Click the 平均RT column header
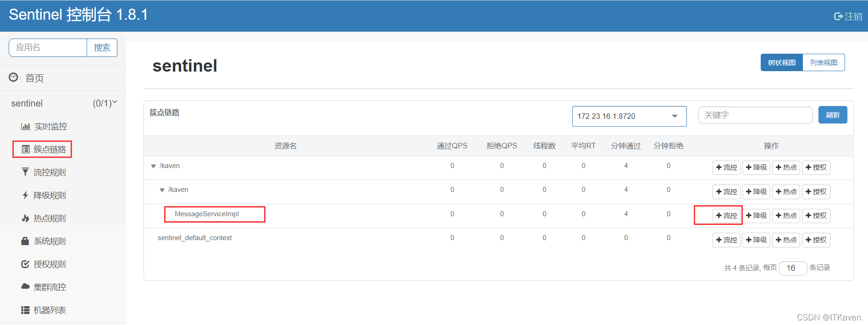This screenshot has width=868, height=325. click(583, 146)
